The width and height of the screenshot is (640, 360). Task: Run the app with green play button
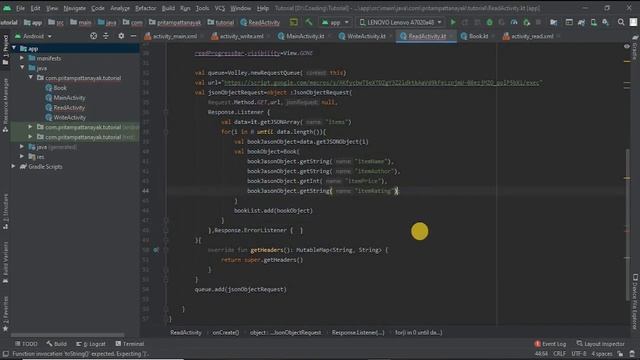[x=453, y=22]
